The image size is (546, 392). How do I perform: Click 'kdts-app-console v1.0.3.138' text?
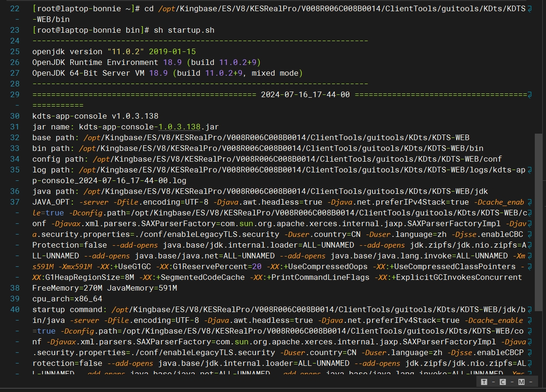(x=95, y=116)
